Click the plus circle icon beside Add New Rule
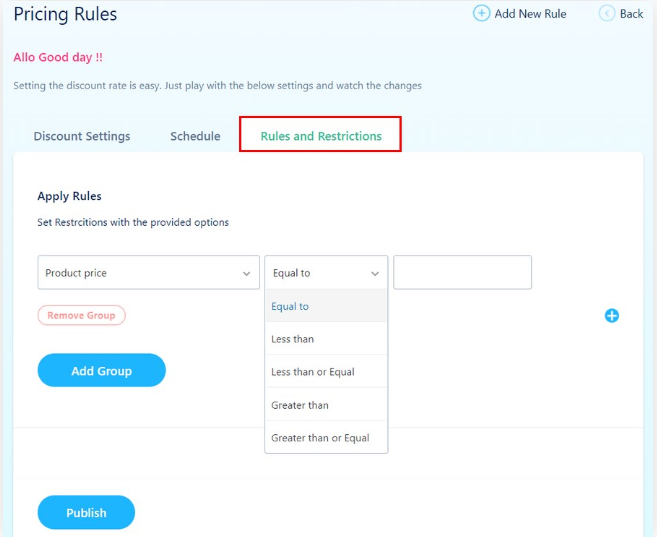 point(482,13)
